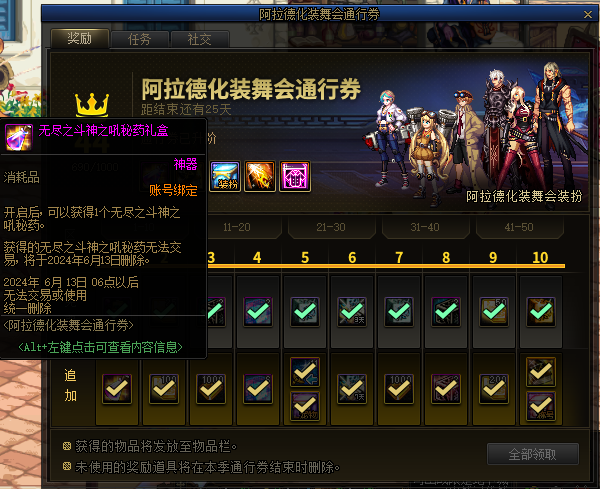Select level 5 upper bonus arrow reward
Image resolution: width=600 pixels, height=489 pixels.
(305, 372)
